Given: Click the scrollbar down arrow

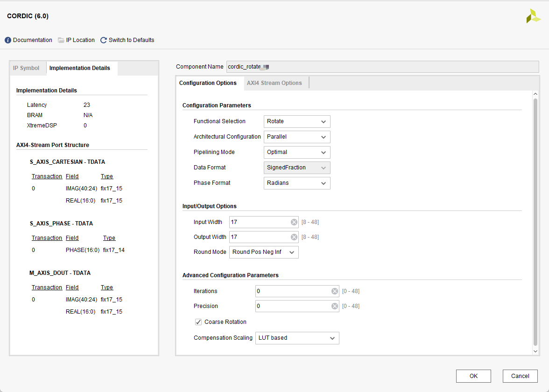Looking at the screenshot, I should (535, 351).
